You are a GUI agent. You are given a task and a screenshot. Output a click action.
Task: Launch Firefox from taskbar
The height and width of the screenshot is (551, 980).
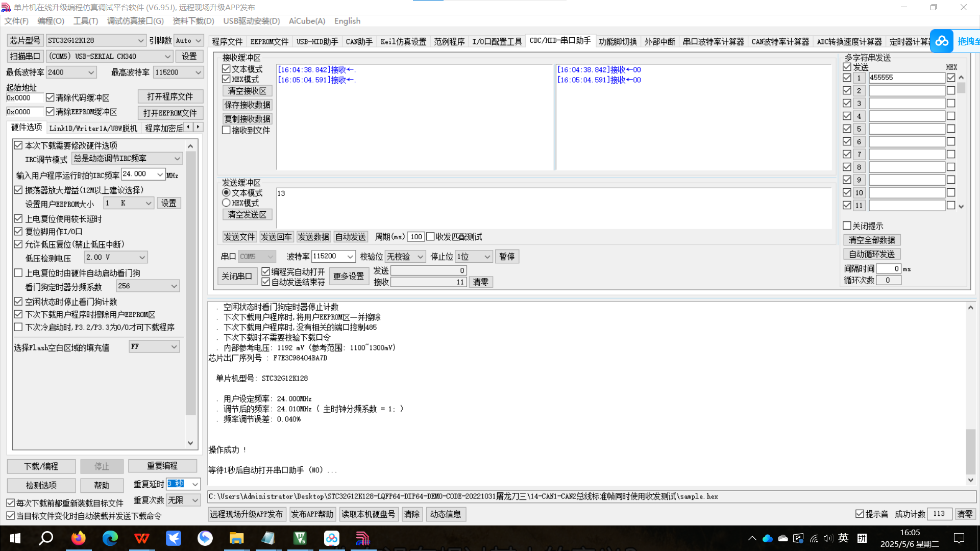pos(79,538)
